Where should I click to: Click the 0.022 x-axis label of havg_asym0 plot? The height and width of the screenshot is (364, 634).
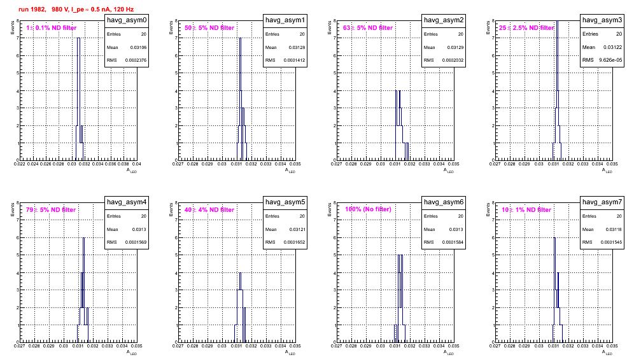[x=19, y=164]
